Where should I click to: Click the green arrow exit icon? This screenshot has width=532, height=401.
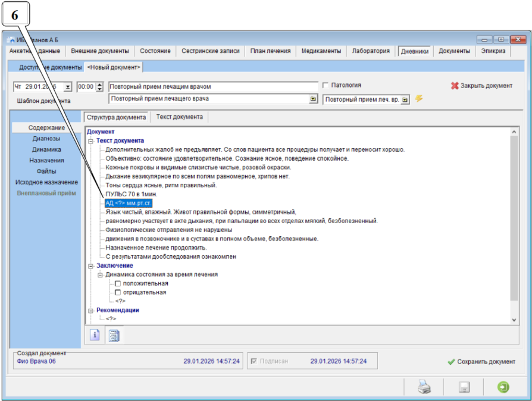503,387
